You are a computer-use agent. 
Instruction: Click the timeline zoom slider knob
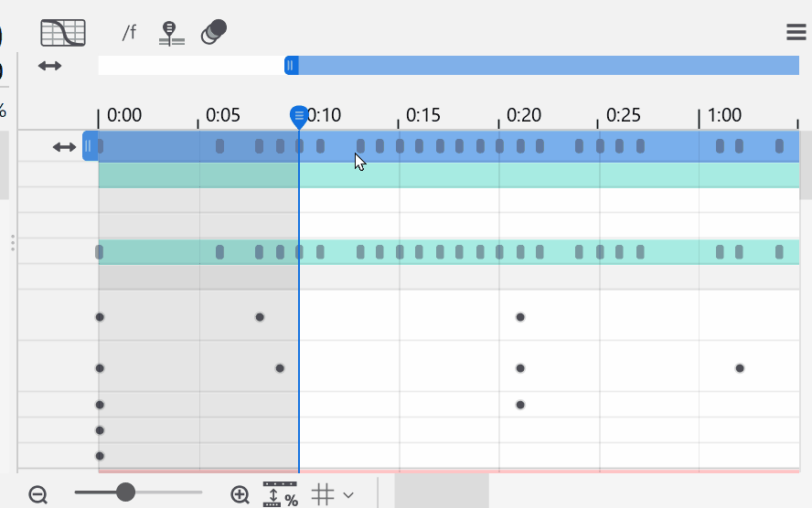(126, 492)
